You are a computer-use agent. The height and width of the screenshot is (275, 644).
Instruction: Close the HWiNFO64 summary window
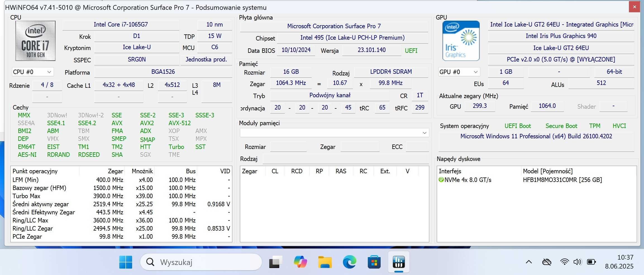pyautogui.click(x=634, y=7)
